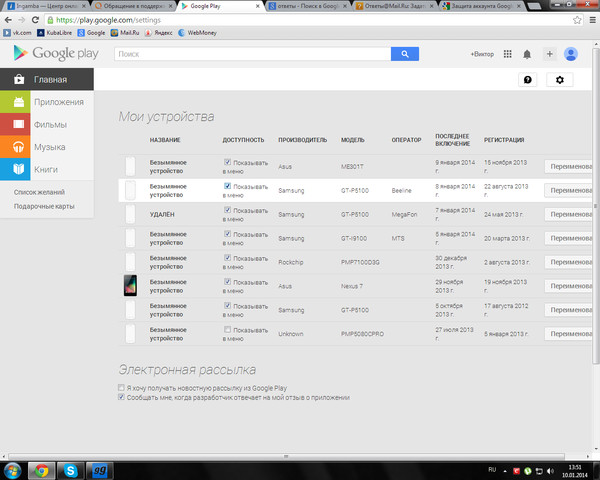Open the WebMoney bookmark
The image size is (600, 480).
197,33
